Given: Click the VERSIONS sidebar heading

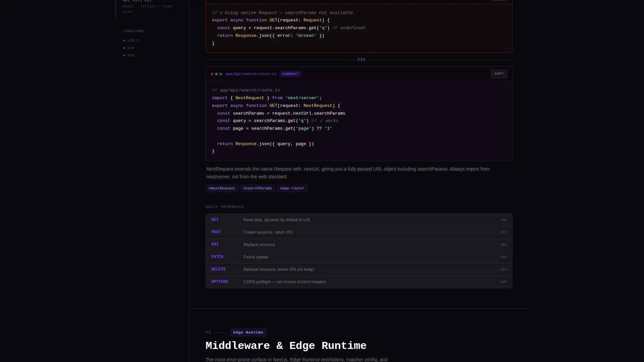Looking at the screenshot, I should [x=133, y=31].
